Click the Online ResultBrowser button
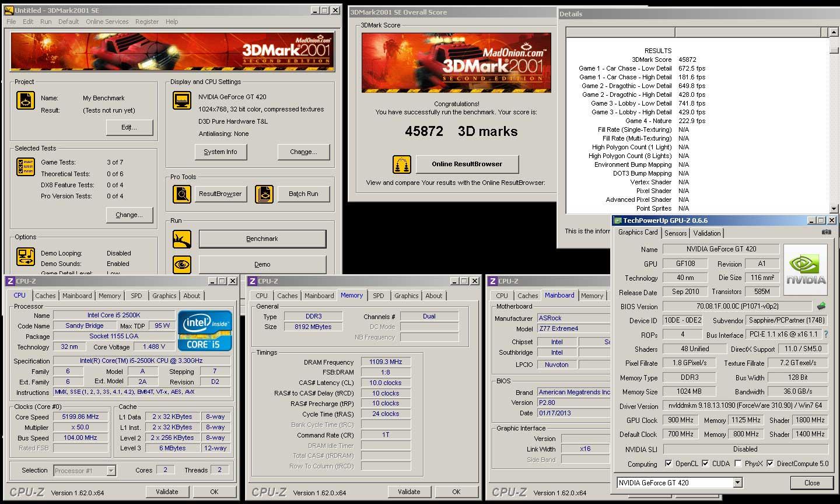Screen dimensions: 840x504 click(x=467, y=164)
